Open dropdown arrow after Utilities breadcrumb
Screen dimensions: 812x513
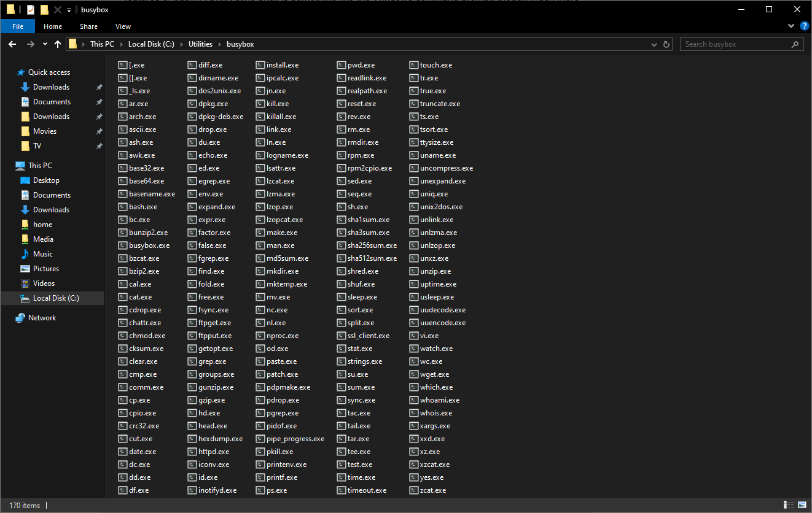[x=220, y=44]
